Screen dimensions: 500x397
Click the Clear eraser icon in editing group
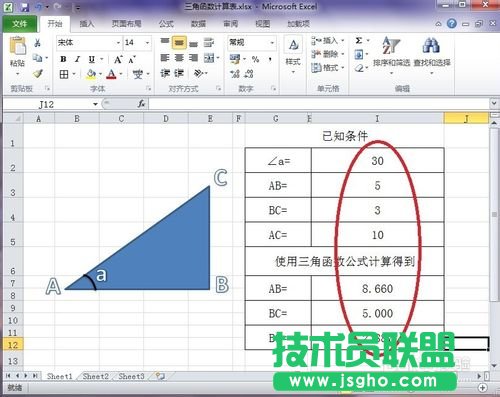click(x=359, y=68)
